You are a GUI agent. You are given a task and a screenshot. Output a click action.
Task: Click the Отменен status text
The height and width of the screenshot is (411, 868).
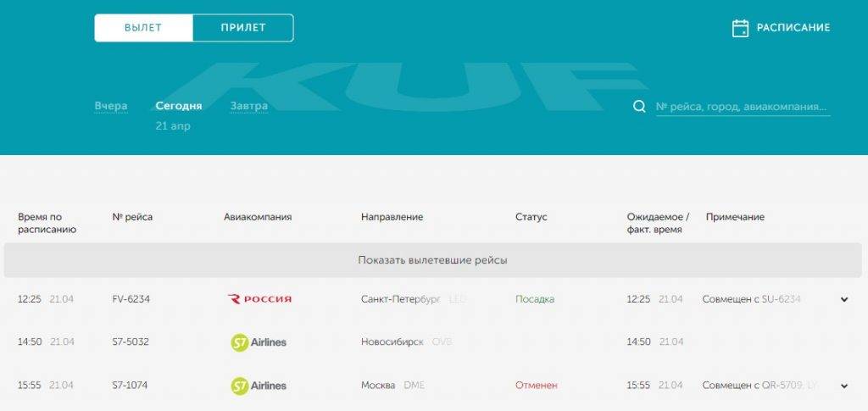537,385
